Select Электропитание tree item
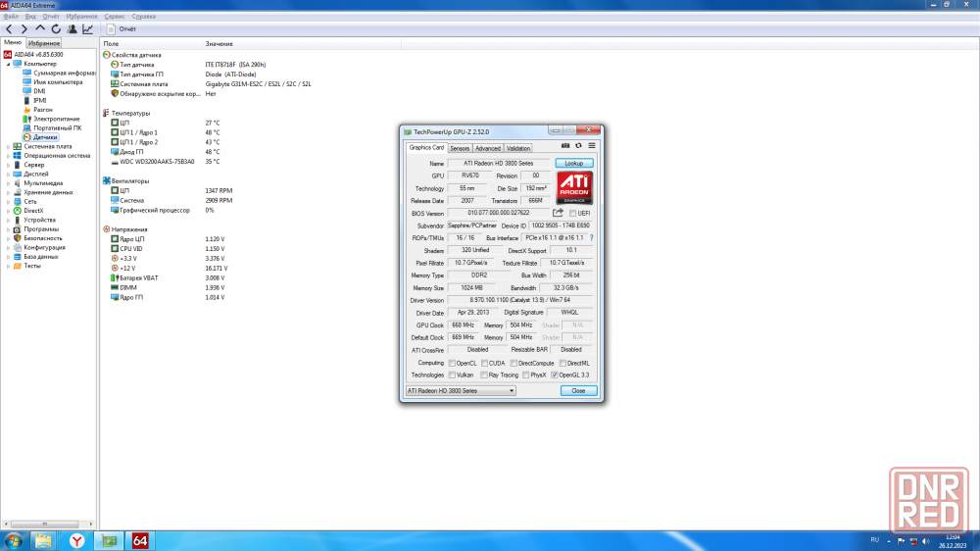This screenshot has height=551, width=980. point(56,119)
